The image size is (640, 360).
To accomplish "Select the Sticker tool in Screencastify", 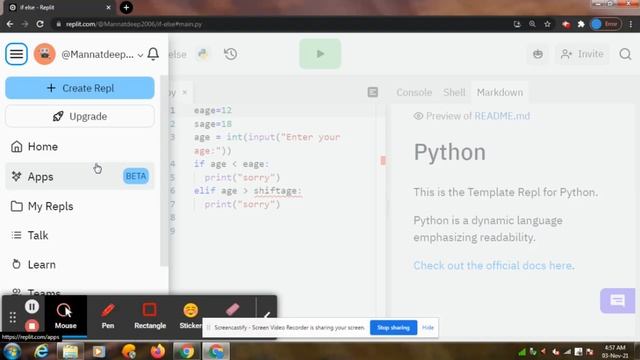I will pos(191,316).
